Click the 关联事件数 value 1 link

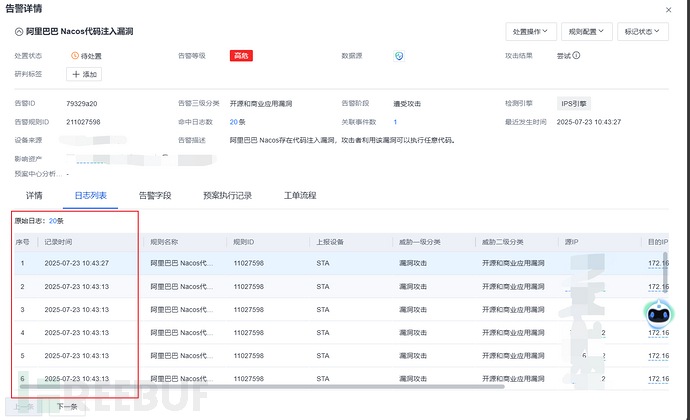[x=395, y=121]
